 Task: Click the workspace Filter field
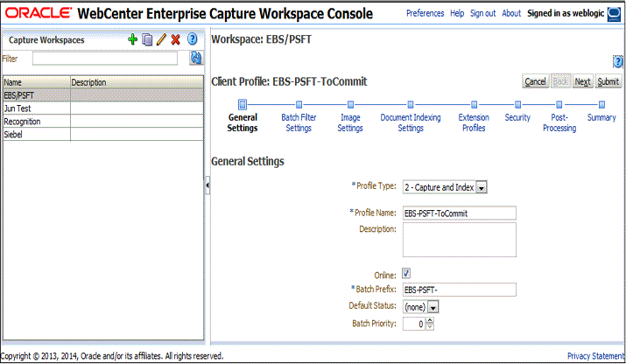pyautogui.click(x=105, y=59)
